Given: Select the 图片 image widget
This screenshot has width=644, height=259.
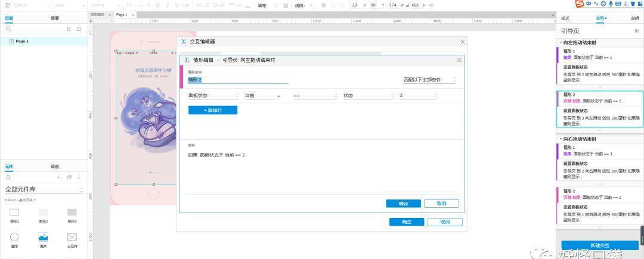Looking at the screenshot, I should pyautogui.click(x=43, y=240).
